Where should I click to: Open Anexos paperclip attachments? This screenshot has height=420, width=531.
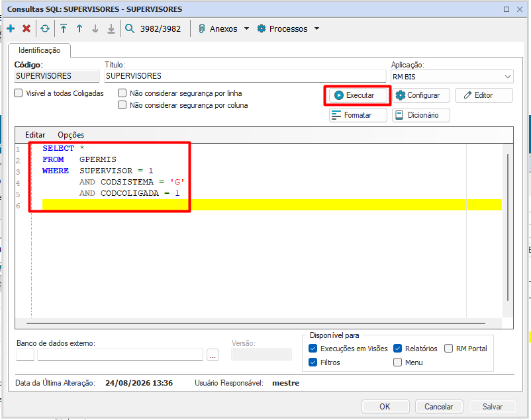click(x=218, y=28)
